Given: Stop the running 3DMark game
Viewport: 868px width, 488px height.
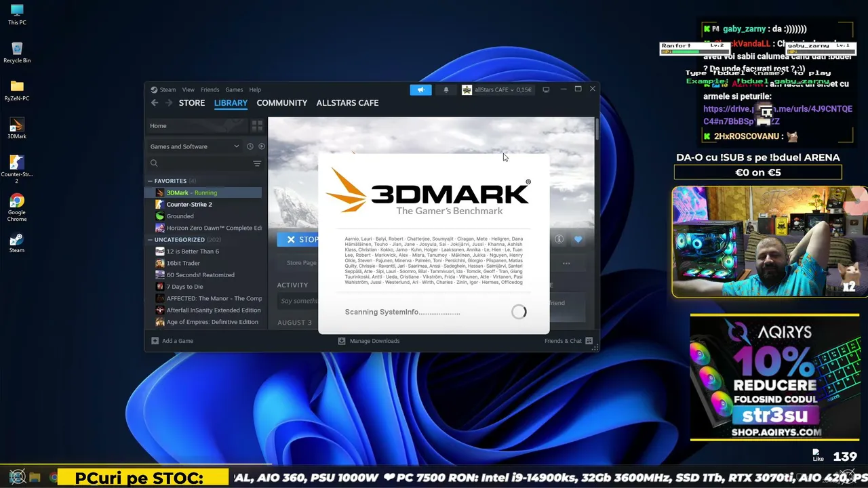Looking at the screenshot, I should point(298,239).
